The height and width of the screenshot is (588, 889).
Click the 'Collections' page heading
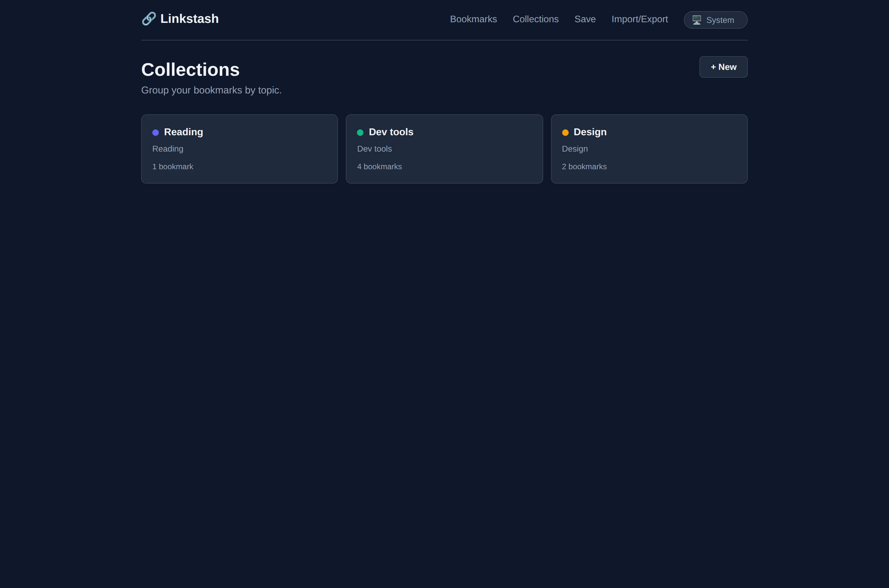click(x=190, y=70)
